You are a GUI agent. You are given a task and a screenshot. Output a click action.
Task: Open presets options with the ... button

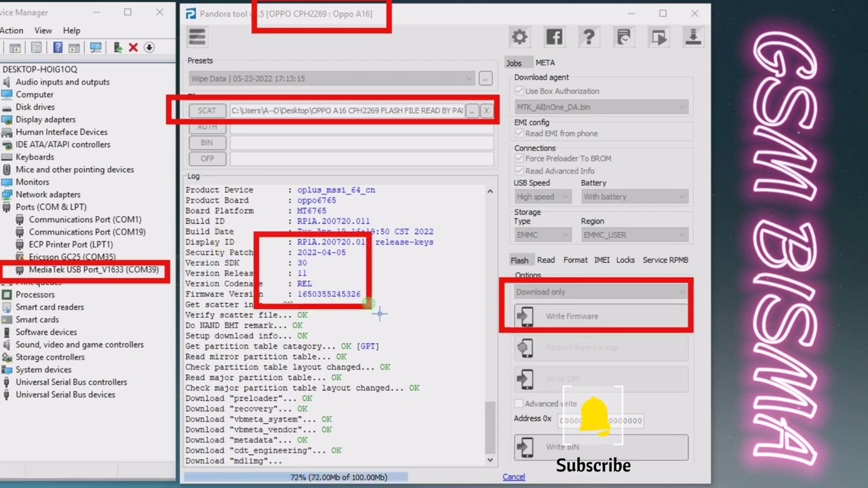pyautogui.click(x=485, y=79)
